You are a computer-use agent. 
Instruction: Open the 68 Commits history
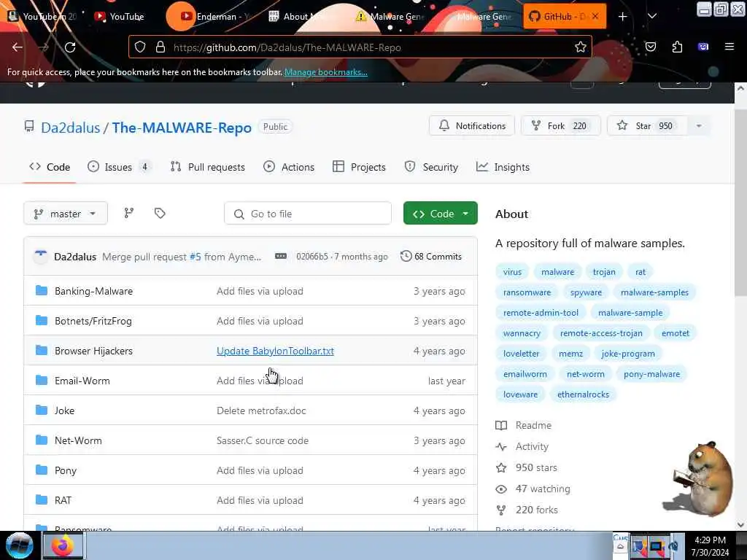(431, 257)
